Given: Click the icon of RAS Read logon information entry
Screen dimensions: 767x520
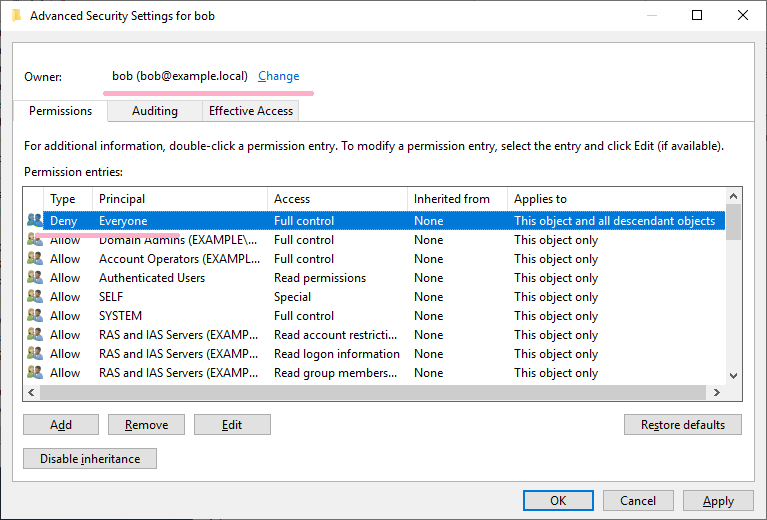Looking at the screenshot, I should click(35, 354).
